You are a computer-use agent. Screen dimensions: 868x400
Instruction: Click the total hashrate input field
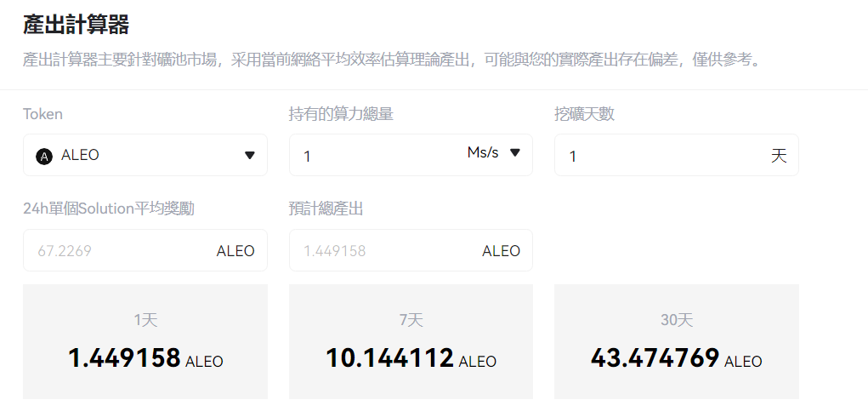[374, 156]
